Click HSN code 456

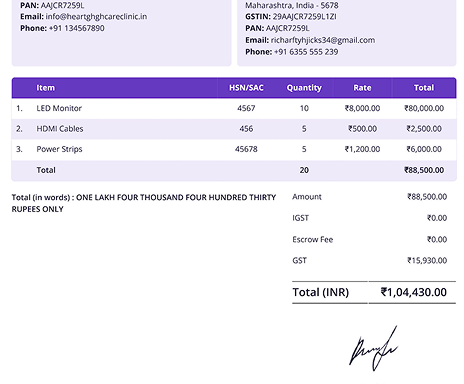point(246,129)
